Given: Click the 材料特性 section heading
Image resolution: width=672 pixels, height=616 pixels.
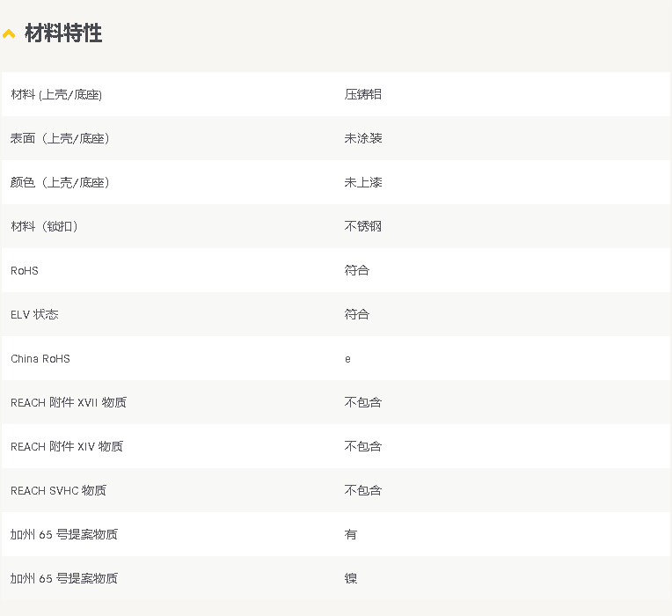Looking at the screenshot, I should click(x=63, y=33).
